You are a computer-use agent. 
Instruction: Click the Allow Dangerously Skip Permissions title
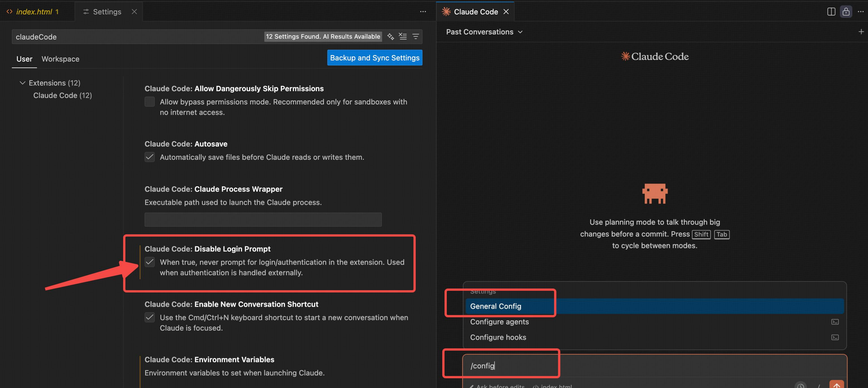point(234,89)
